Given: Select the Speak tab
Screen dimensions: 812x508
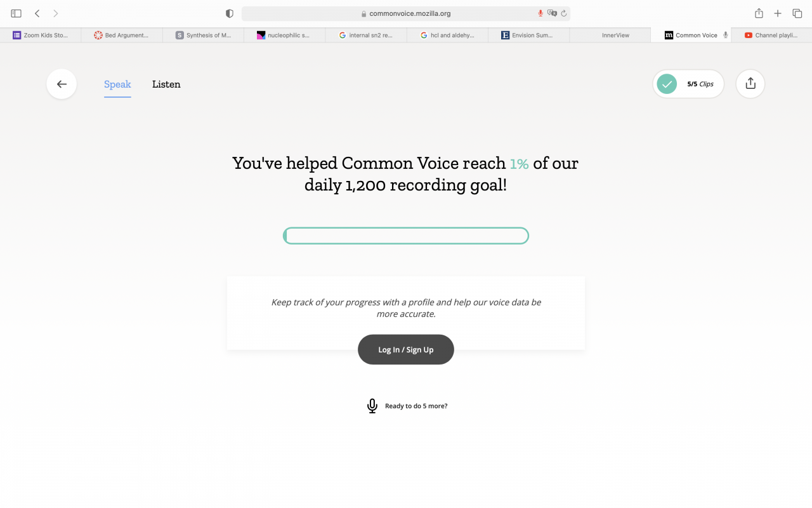Looking at the screenshot, I should point(117,84).
